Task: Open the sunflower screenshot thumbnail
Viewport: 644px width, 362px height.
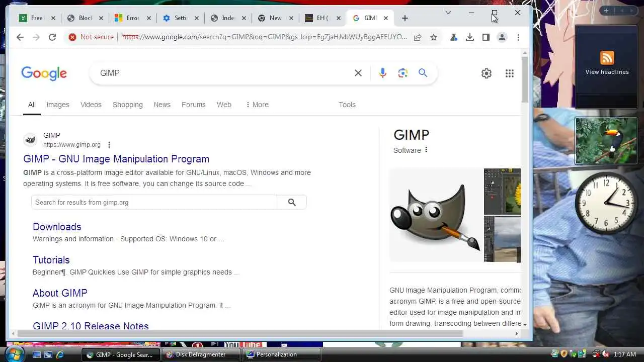Action: 502,192
